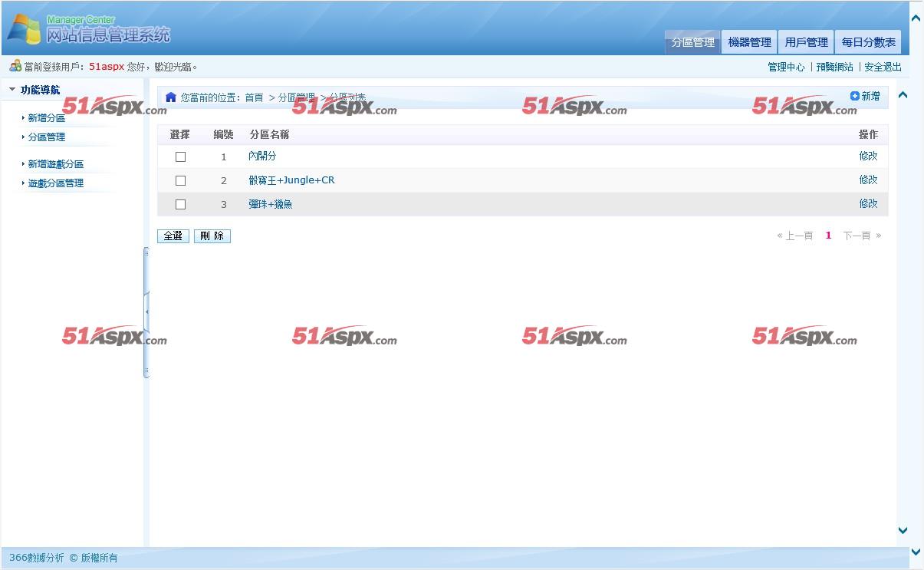This screenshot has width=924, height=570.
Task: Click the 操作 column header
Action: 868,134
